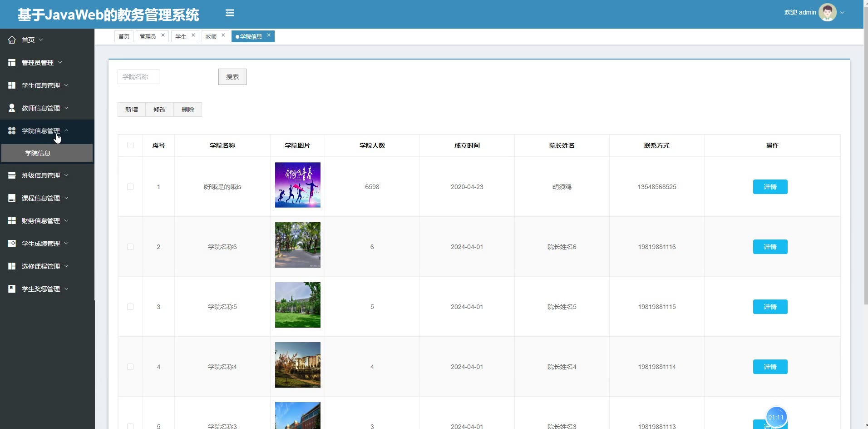This screenshot has height=429, width=868.
Task: Click phone number 13548568525
Action: click(657, 187)
